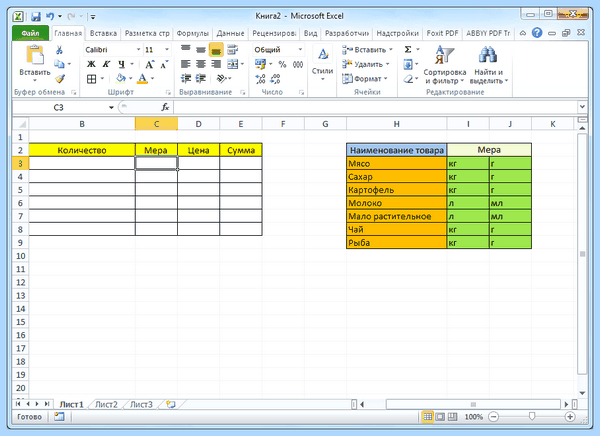Align cell text left
Screen dimensions: 600x436
click(186, 64)
